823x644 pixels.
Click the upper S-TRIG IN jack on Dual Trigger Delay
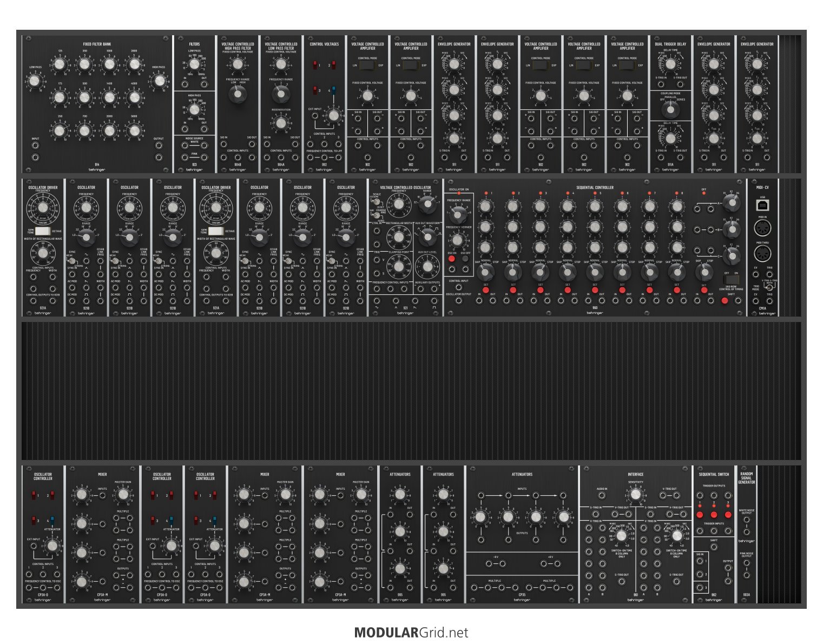pos(661,84)
